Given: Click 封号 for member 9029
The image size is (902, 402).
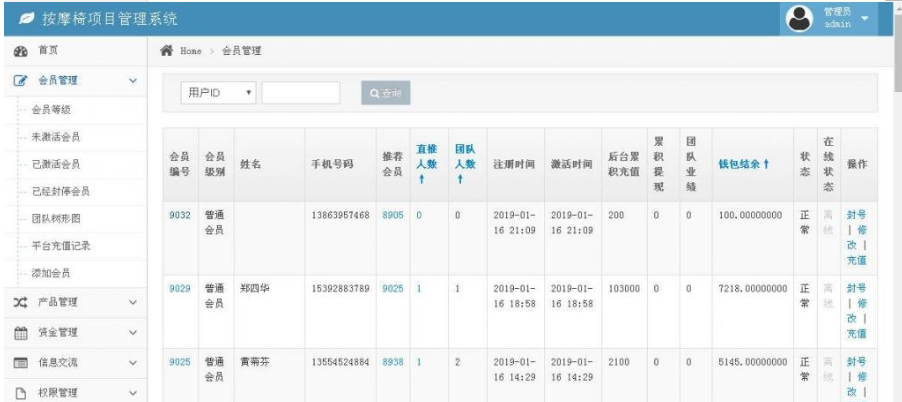Looking at the screenshot, I should 857,289.
